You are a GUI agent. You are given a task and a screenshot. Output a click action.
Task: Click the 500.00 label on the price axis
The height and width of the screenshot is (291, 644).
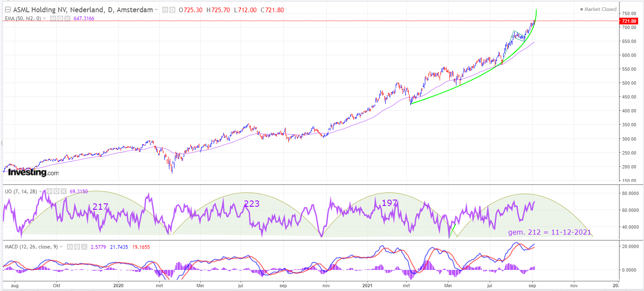(x=628, y=83)
